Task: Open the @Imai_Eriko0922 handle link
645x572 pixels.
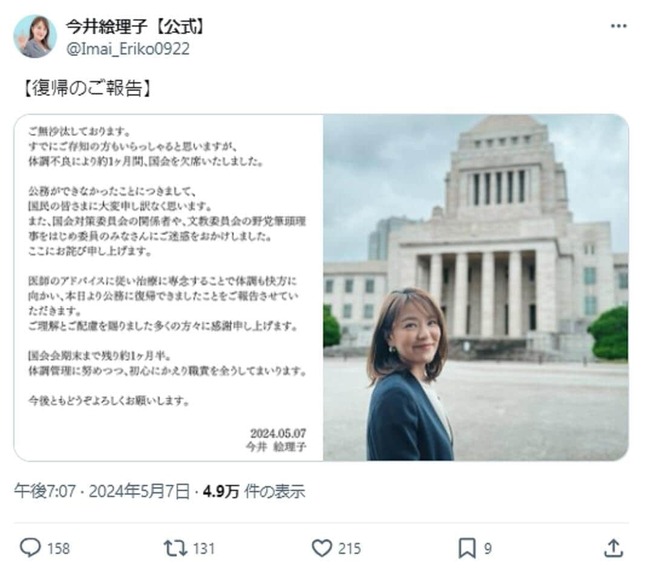Action: pyautogui.click(x=128, y=49)
